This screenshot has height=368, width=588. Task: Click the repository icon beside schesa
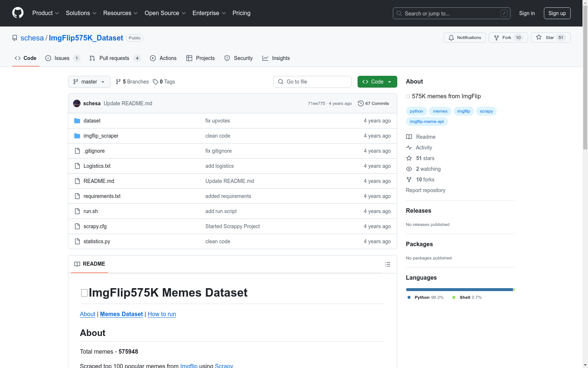point(15,38)
